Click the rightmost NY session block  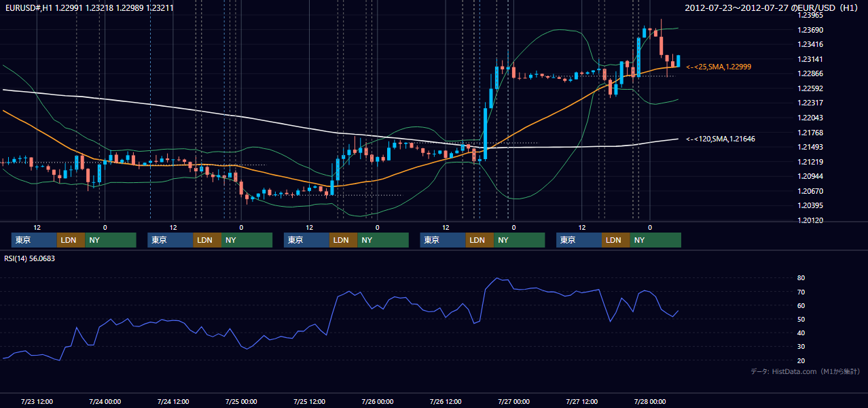(x=655, y=240)
